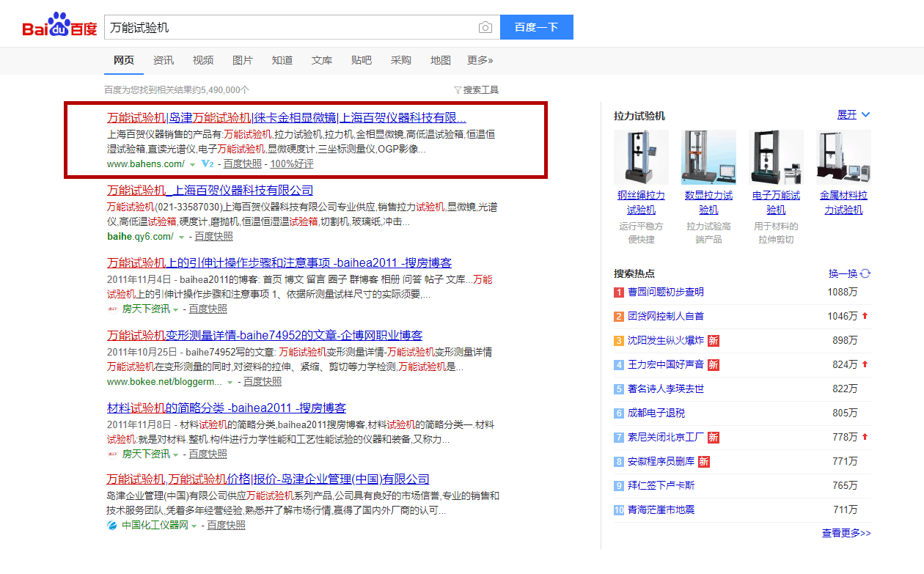
Task: Switch to 地图 tab
Action: 441,60
